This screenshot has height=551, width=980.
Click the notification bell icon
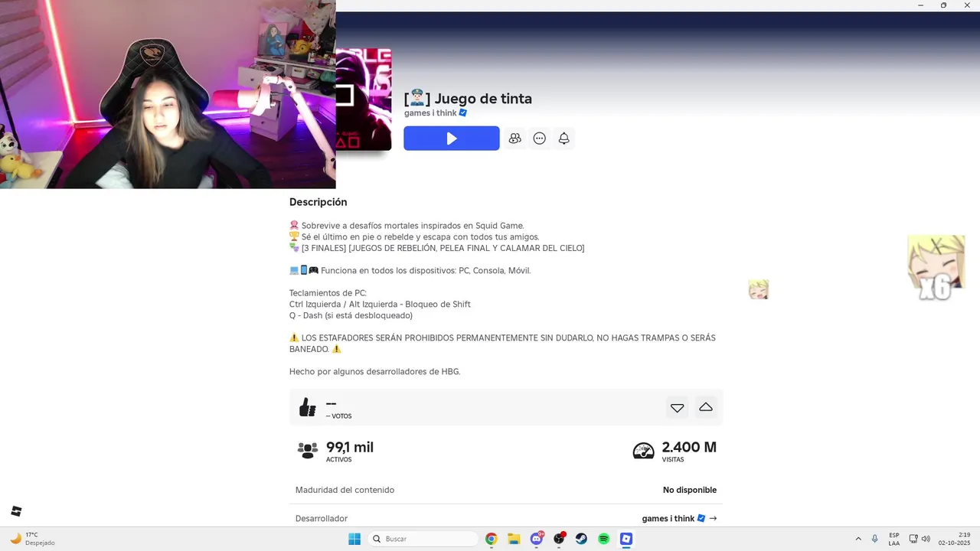(x=564, y=139)
